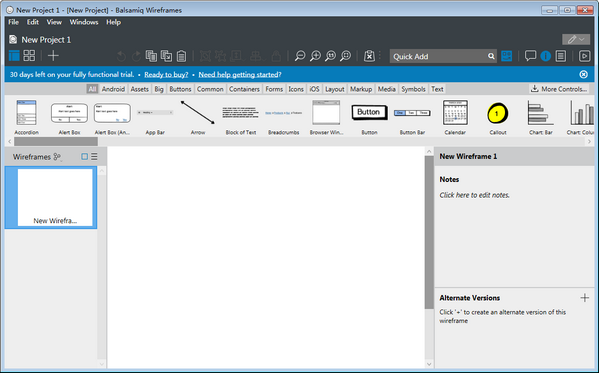Click the Group selection icon
The image size is (599, 373).
(206, 56)
